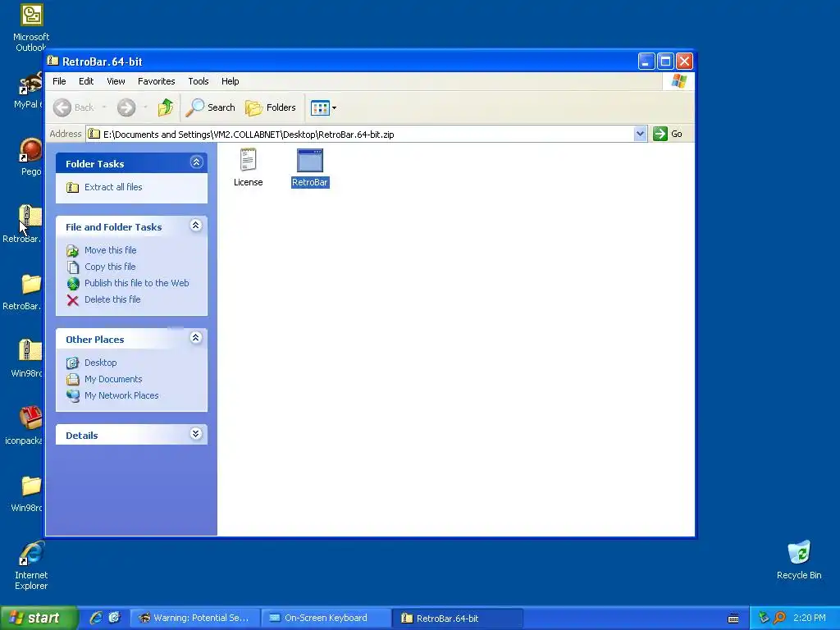The width and height of the screenshot is (840, 630).
Task: Click into the address bar field
Action: (359, 134)
